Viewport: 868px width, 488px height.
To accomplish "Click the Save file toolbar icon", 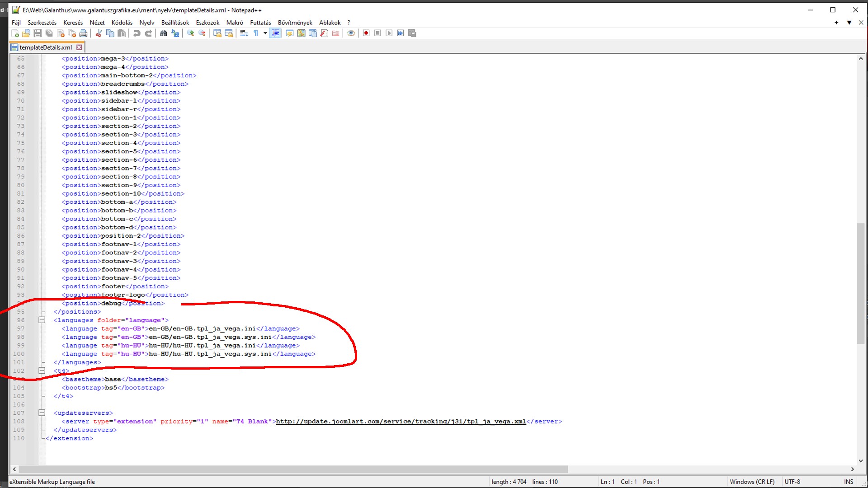I will (x=38, y=33).
